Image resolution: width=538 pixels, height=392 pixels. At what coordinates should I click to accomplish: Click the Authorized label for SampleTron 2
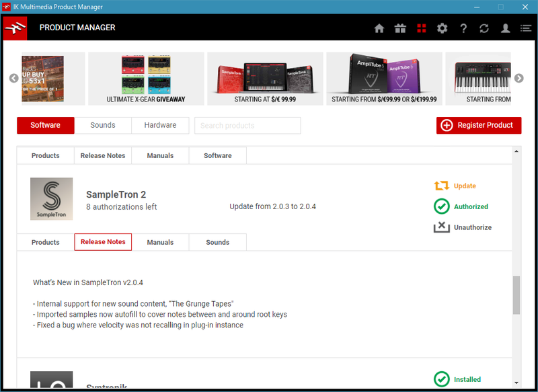tap(471, 206)
